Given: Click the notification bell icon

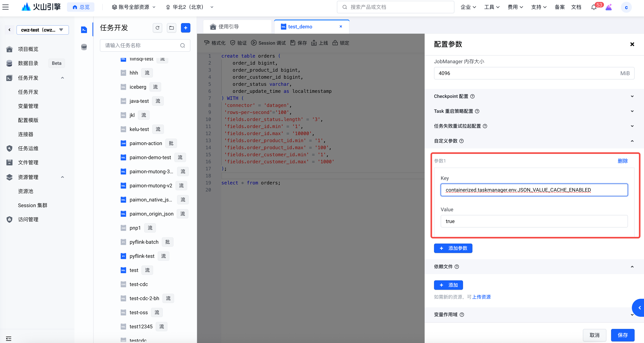Looking at the screenshot, I should pyautogui.click(x=594, y=7).
